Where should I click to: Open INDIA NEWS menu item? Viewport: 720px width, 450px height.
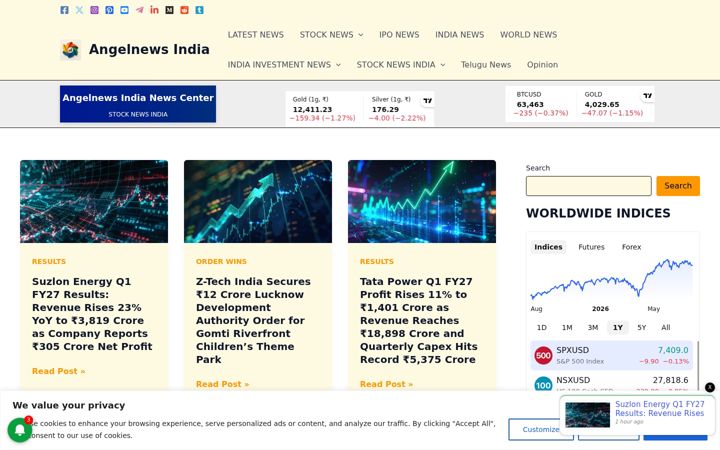point(460,35)
